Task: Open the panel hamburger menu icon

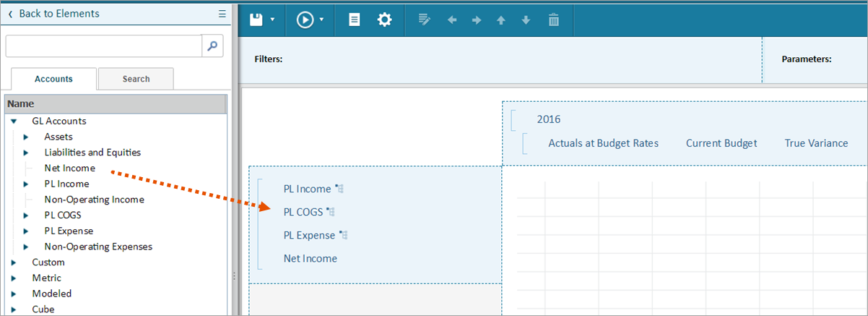Action: click(222, 13)
